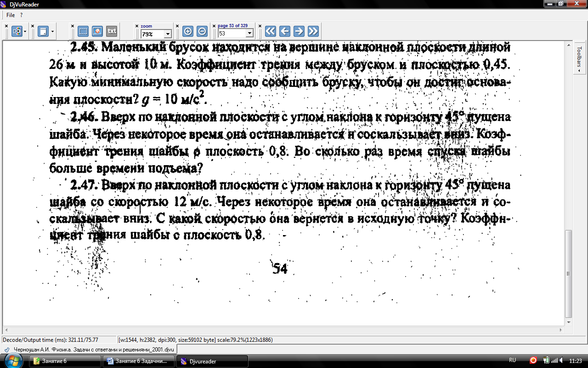
Task: Close the navigation arrows toolbar with x
Action: [260, 26]
